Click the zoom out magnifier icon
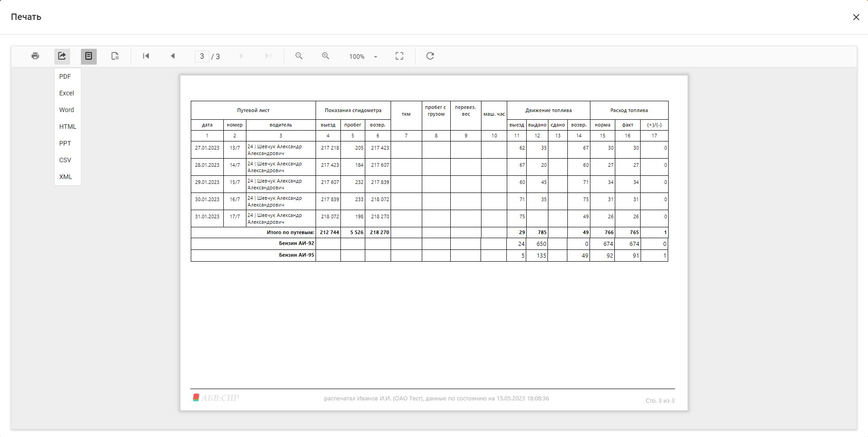The height and width of the screenshot is (437, 868). [x=299, y=56]
